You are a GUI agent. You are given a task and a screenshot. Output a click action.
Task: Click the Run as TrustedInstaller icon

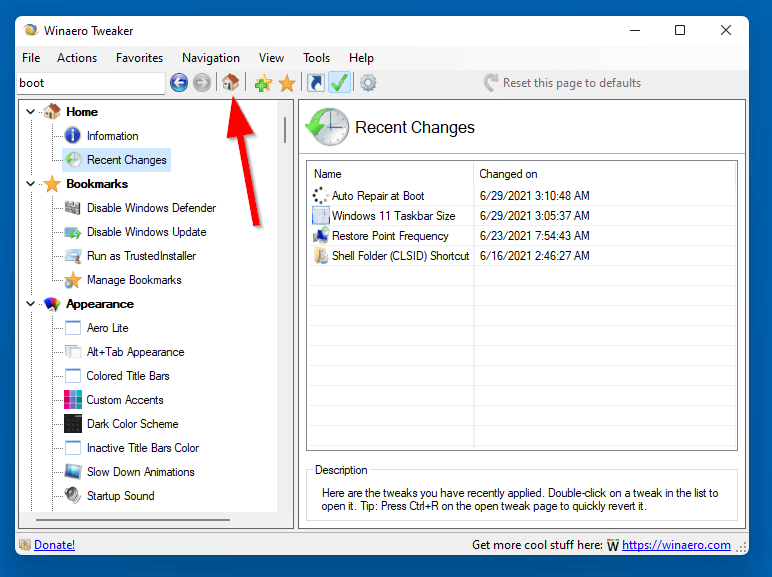click(73, 256)
